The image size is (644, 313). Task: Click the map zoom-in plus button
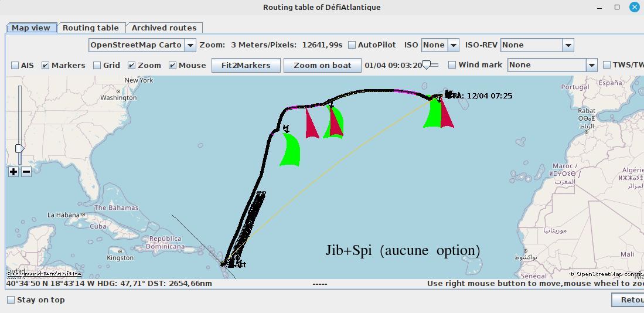pos(13,172)
